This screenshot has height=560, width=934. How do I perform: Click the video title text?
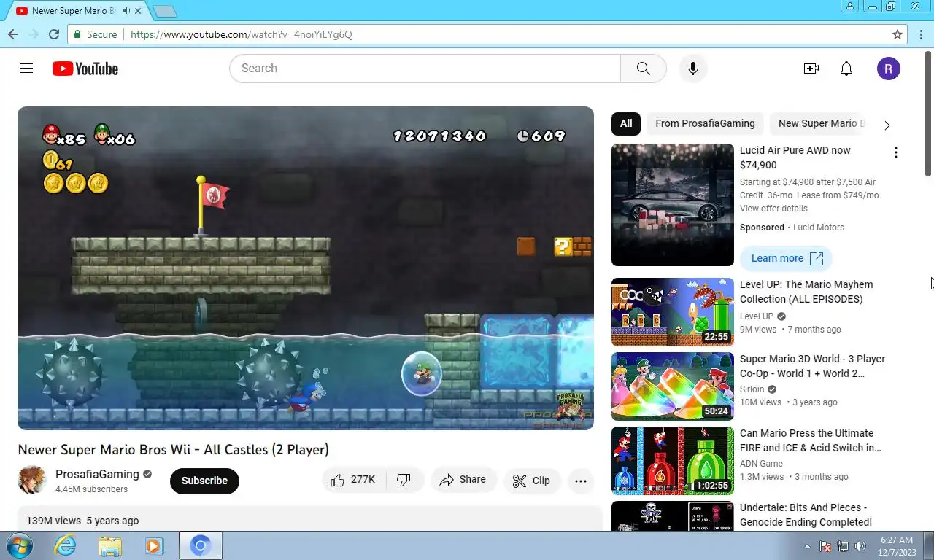pos(173,450)
